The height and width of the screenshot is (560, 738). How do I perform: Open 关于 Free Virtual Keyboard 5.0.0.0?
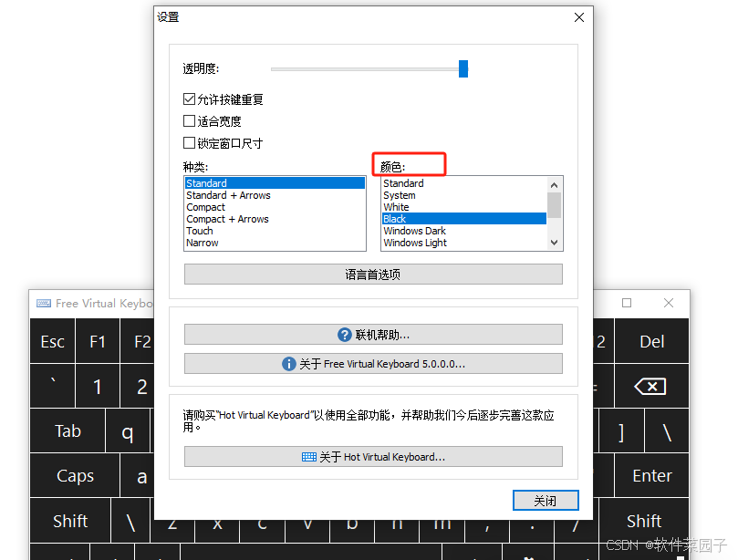coord(373,364)
